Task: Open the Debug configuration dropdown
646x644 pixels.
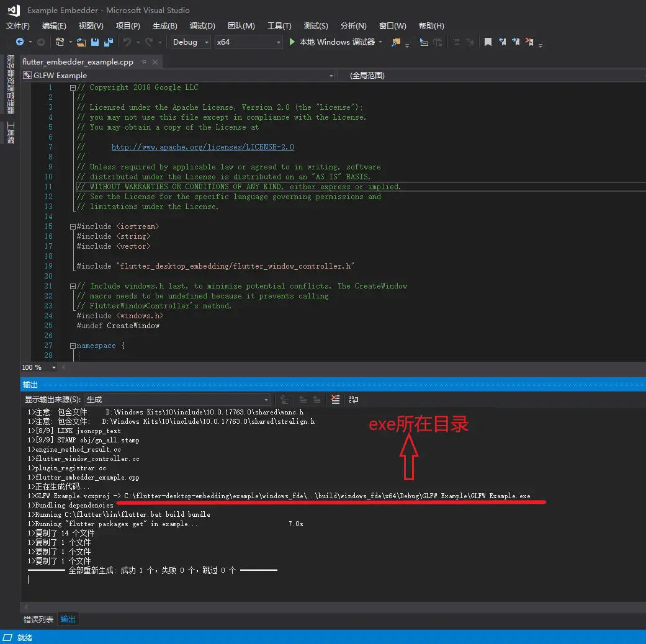Action: pos(191,42)
